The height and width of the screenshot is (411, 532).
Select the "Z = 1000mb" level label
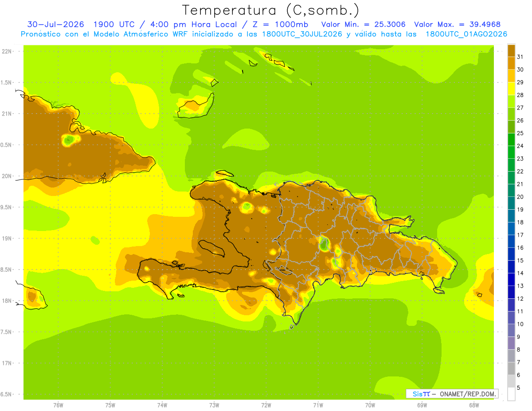click(280, 24)
